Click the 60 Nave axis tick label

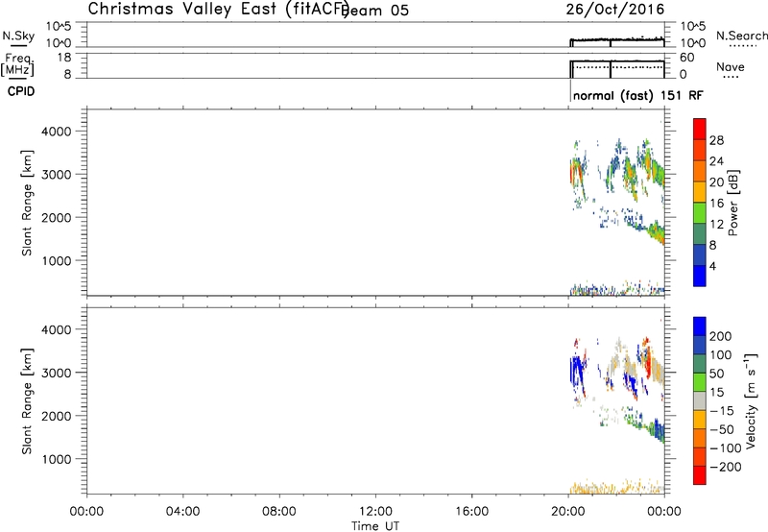pyautogui.click(x=686, y=58)
